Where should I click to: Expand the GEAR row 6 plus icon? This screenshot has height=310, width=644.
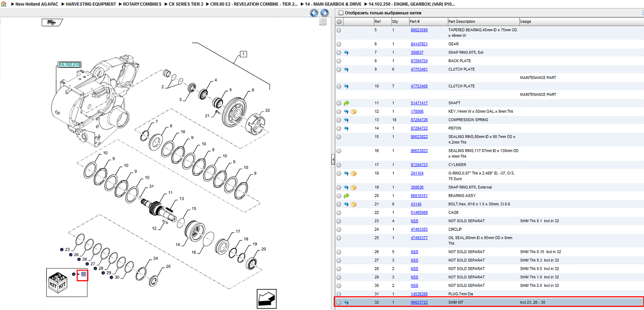339,44
